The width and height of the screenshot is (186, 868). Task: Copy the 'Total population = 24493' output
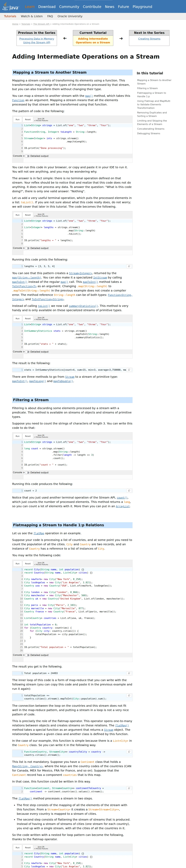129,673
